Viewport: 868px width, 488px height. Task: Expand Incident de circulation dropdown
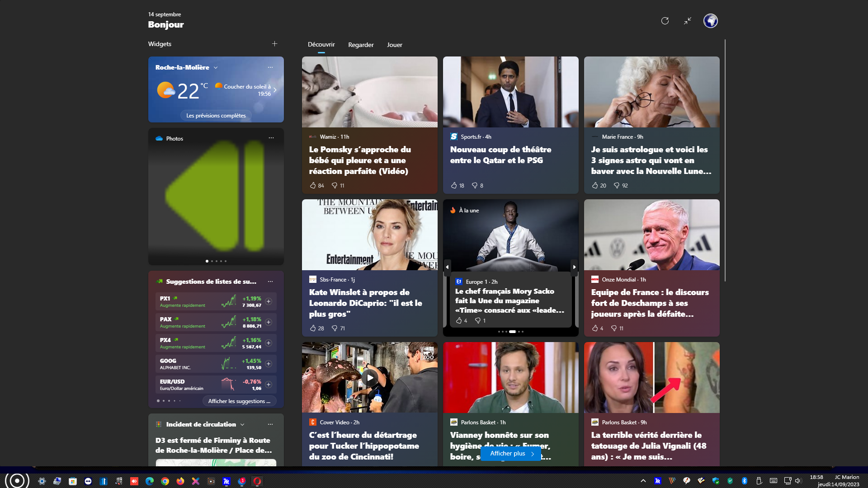242,425
